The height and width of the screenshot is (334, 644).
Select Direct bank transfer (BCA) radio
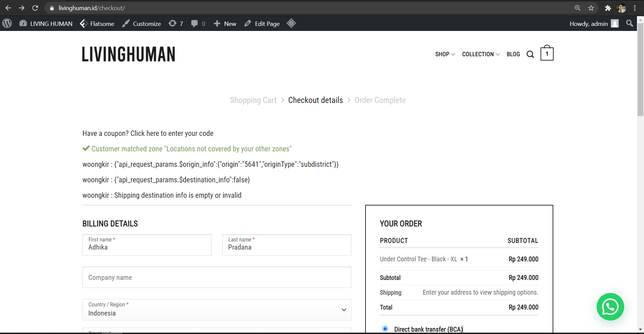[x=385, y=329]
